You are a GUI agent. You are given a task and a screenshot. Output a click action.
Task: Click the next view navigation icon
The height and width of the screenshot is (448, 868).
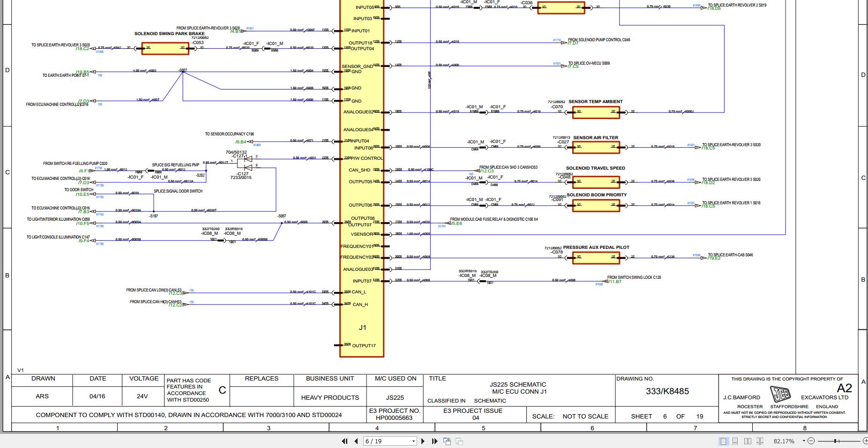[x=458, y=441]
